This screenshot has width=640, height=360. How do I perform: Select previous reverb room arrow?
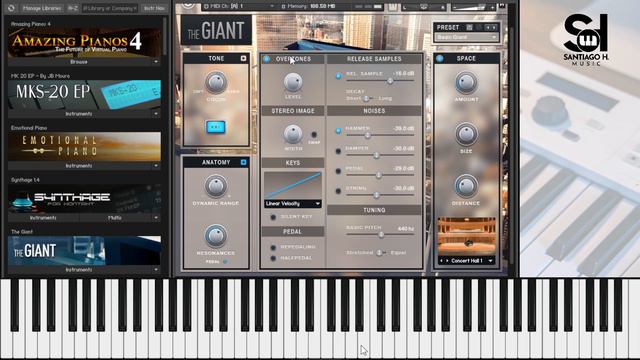coord(441,260)
